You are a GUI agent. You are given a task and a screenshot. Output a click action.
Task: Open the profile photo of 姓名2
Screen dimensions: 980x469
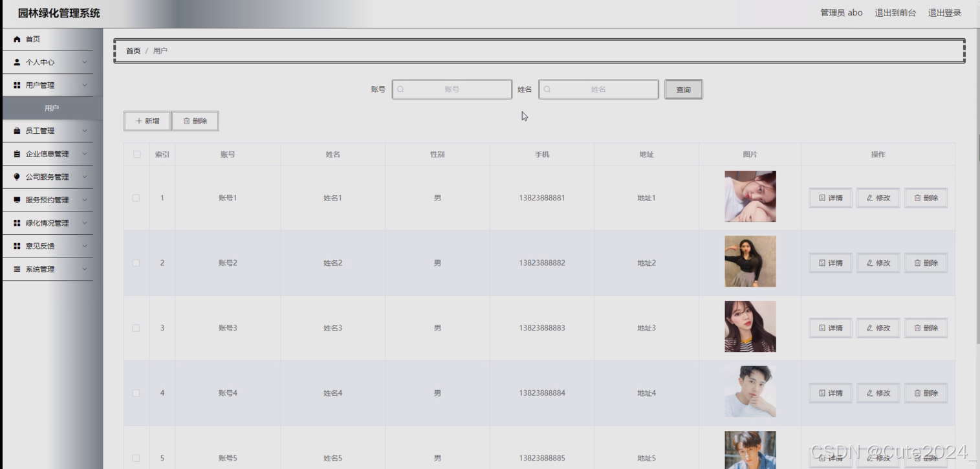coord(750,261)
